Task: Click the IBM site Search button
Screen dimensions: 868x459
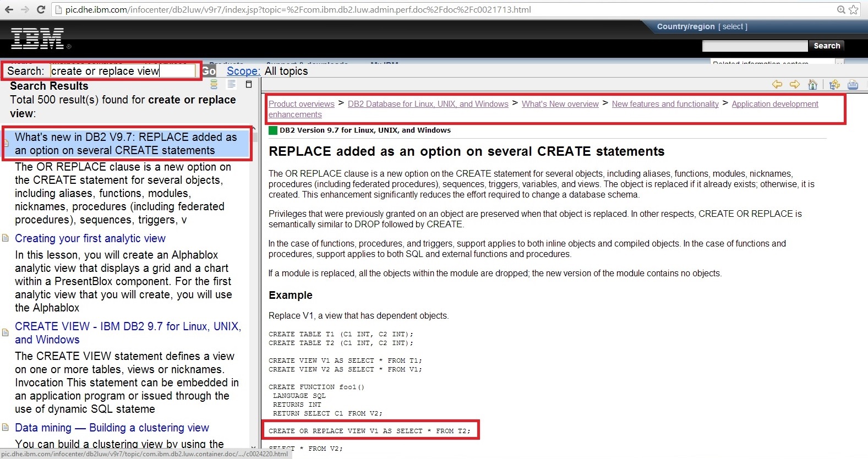Action: [827, 46]
